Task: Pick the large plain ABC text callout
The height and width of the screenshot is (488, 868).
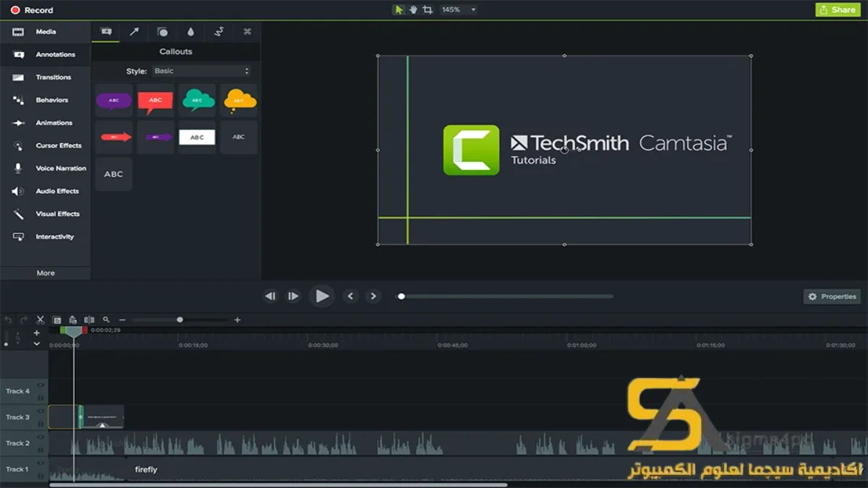Action: (x=114, y=174)
